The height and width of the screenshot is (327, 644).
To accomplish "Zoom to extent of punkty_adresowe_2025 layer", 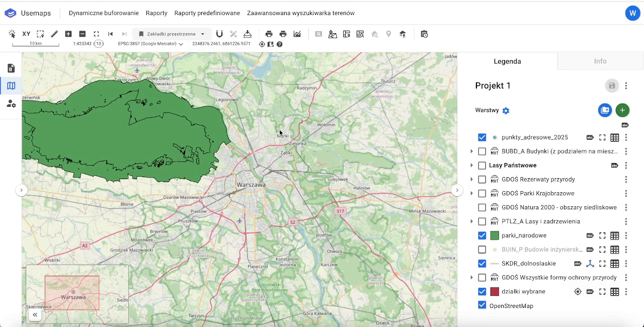I will tap(602, 137).
